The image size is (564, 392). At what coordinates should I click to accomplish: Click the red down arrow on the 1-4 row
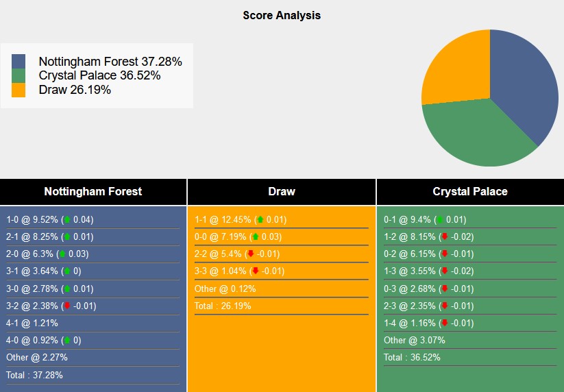click(x=445, y=323)
